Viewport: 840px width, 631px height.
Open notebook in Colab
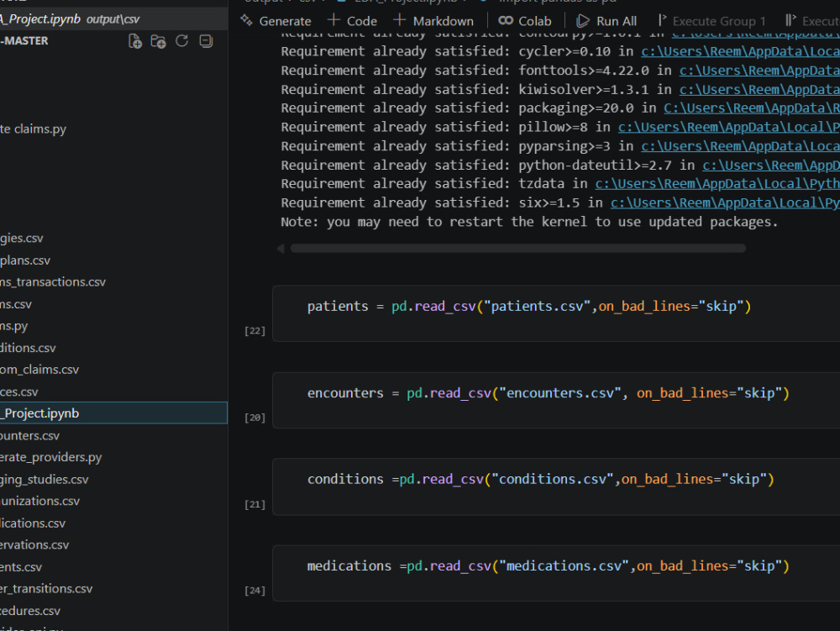tap(524, 21)
